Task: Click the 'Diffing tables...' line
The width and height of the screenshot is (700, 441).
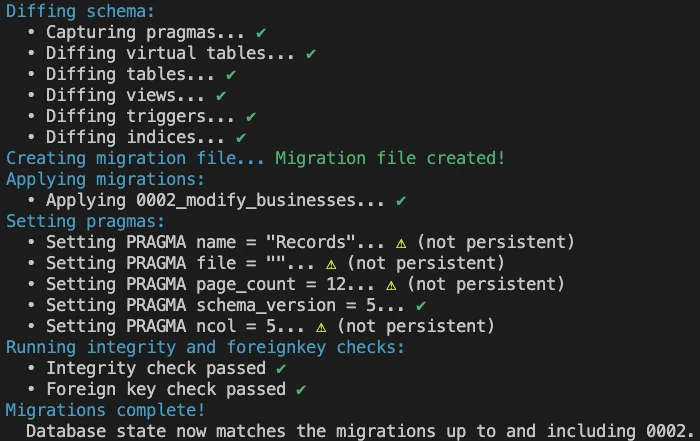Action: pos(130,74)
